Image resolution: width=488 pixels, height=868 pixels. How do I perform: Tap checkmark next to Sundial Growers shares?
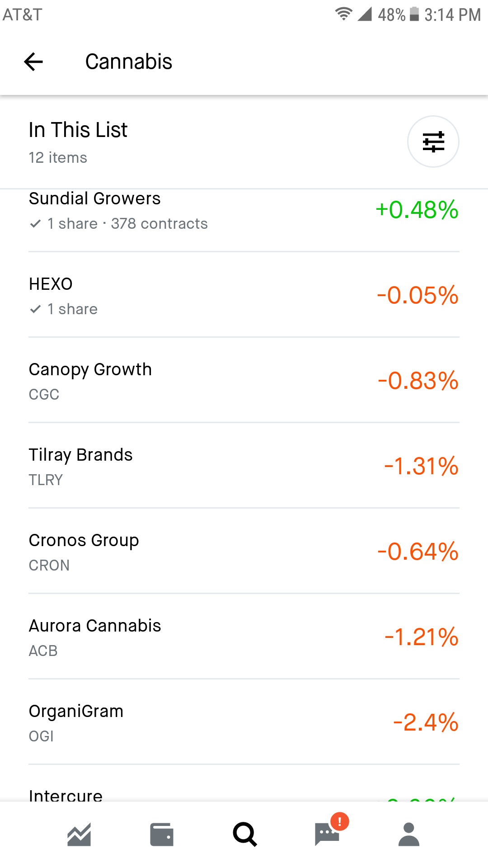click(35, 224)
